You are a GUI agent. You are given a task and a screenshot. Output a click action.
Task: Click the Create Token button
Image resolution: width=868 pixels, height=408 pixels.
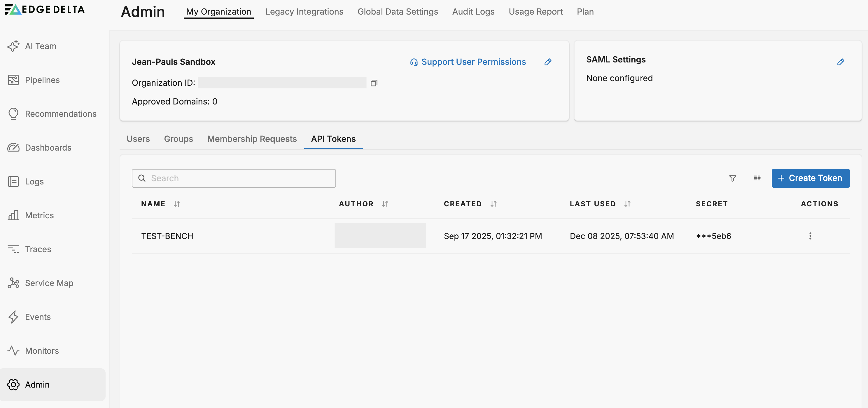tap(810, 178)
